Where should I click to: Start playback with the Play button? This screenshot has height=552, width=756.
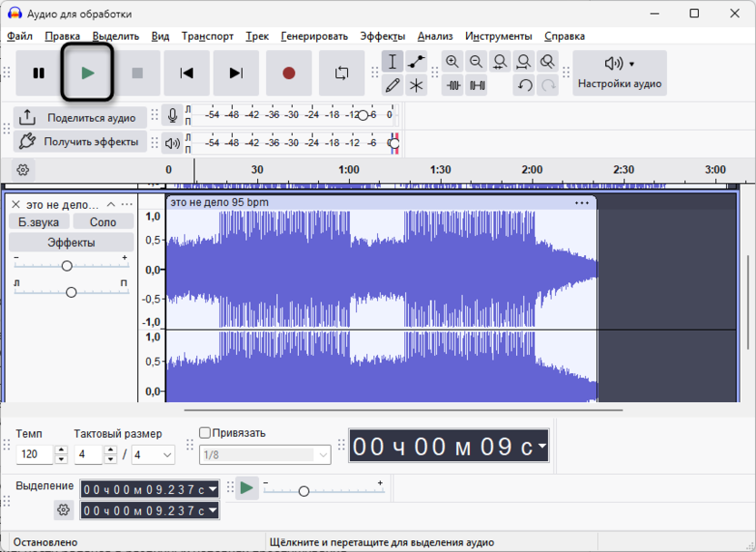[87, 73]
